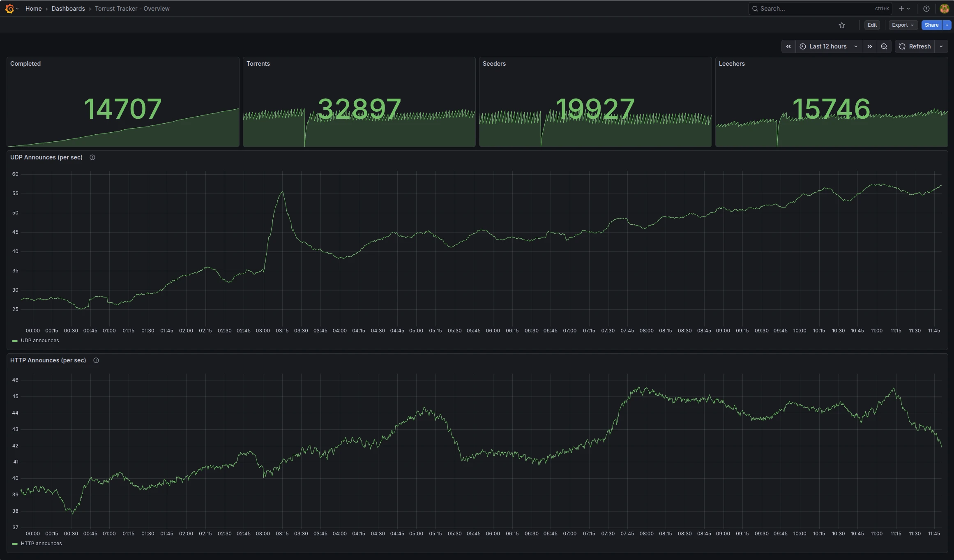
Task: Click the clock icon in the time picker
Action: pyautogui.click(x=803, y=46)
